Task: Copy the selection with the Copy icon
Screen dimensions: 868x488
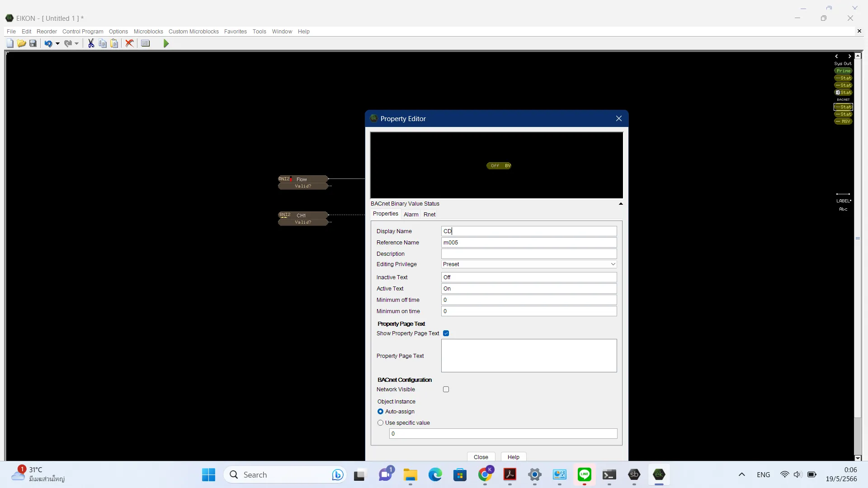Action: (103, 43)
